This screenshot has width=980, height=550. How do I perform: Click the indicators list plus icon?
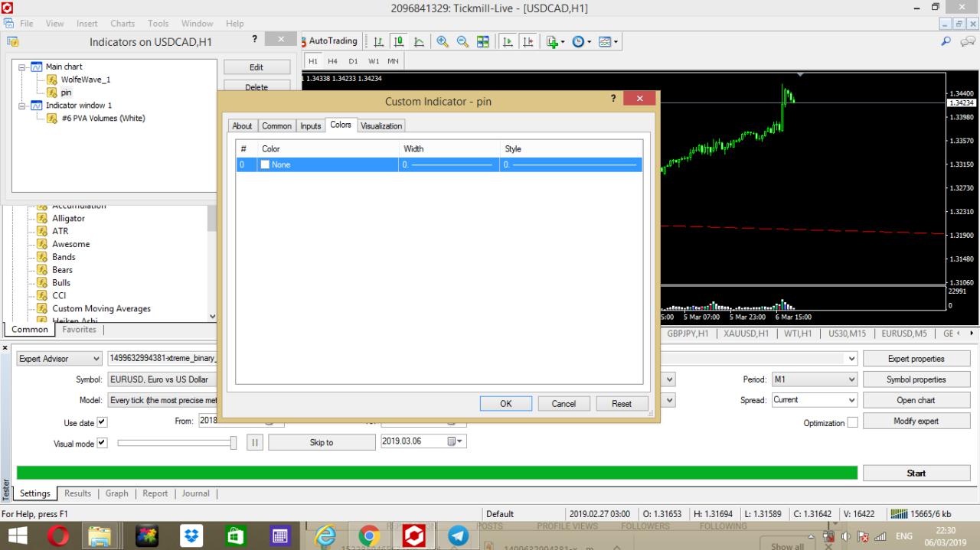pos(553,41)
